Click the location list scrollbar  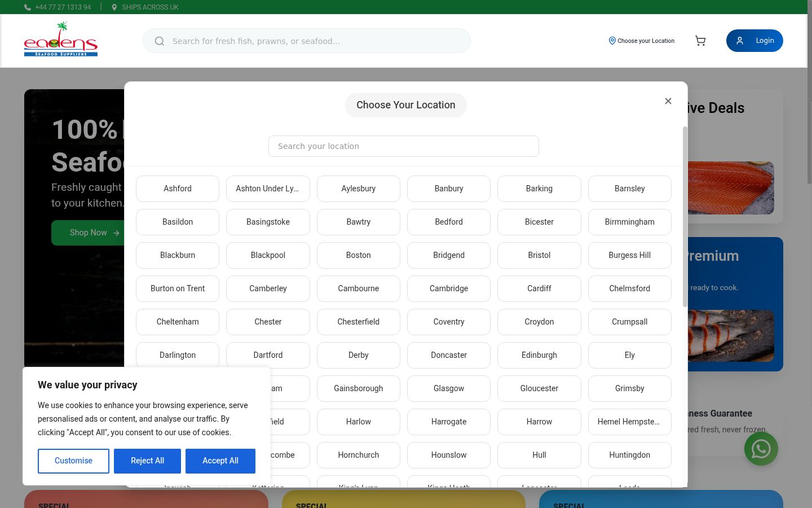click(x=685, y=217)
